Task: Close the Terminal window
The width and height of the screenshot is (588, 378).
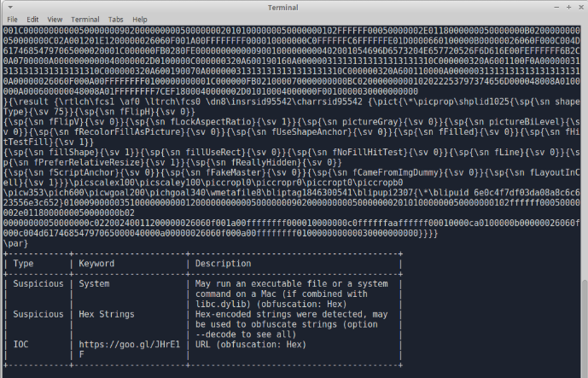Action: 579,5
